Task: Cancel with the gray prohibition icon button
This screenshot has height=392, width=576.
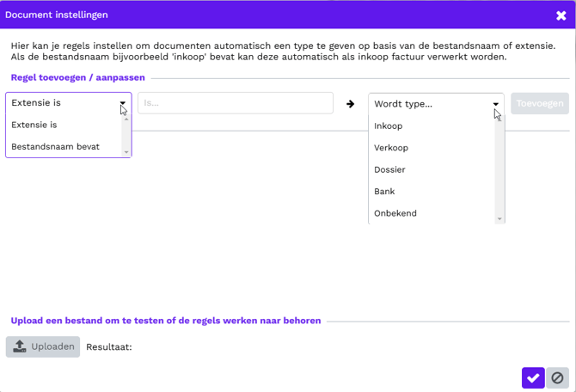Action: [557, 377]
